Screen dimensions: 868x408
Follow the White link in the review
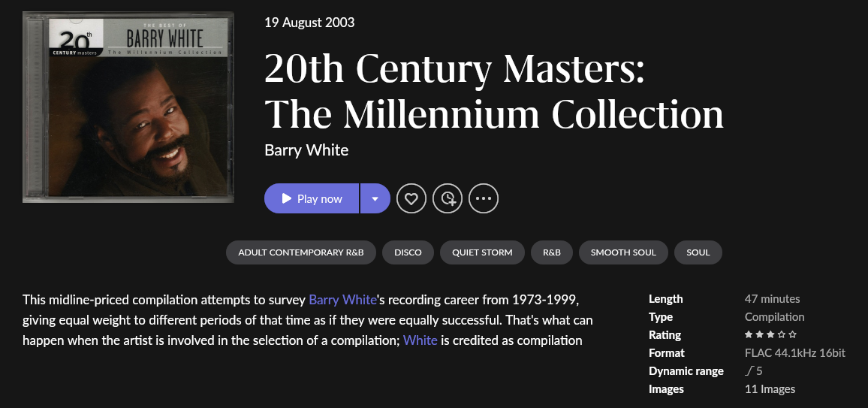point(420,340)
